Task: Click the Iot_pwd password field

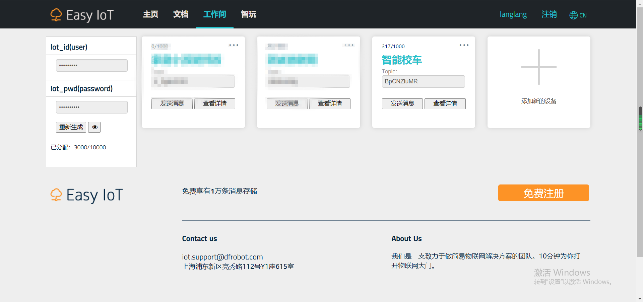Action: pos(91,107)
